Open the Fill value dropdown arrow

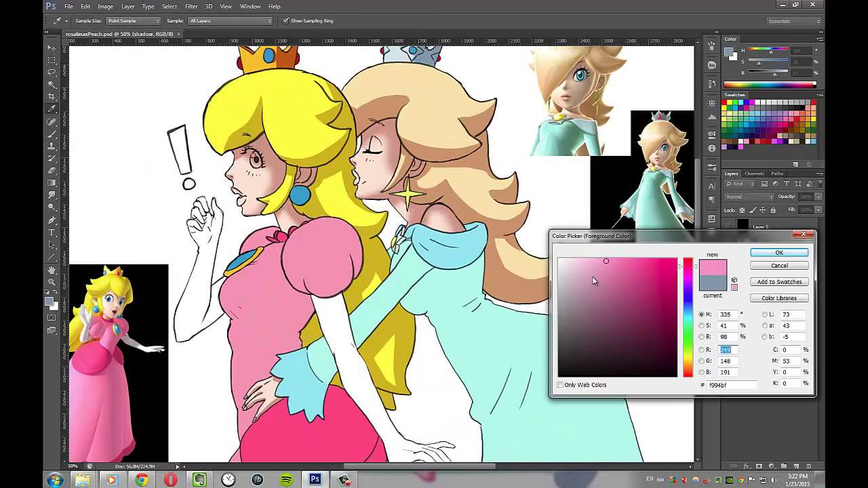pos(818,210)
